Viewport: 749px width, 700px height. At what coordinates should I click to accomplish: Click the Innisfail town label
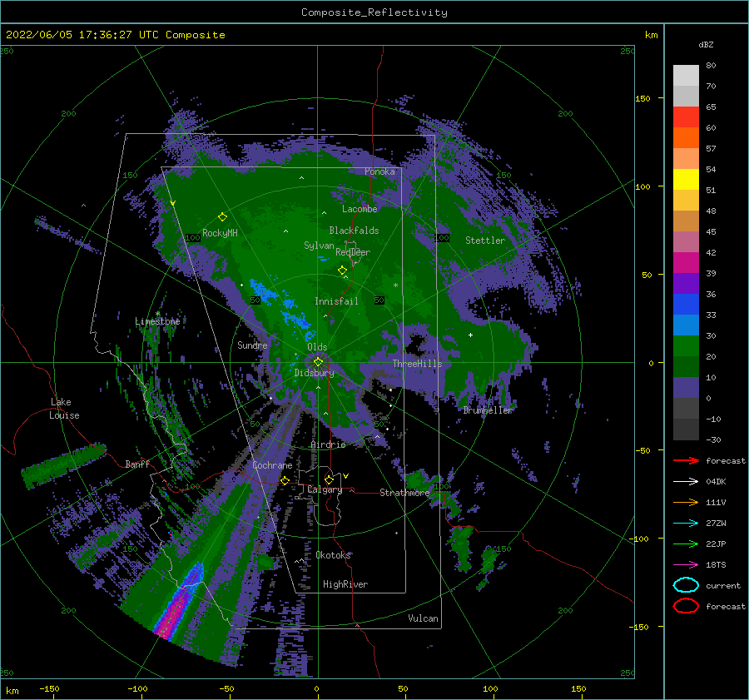(x=336, y=301)
